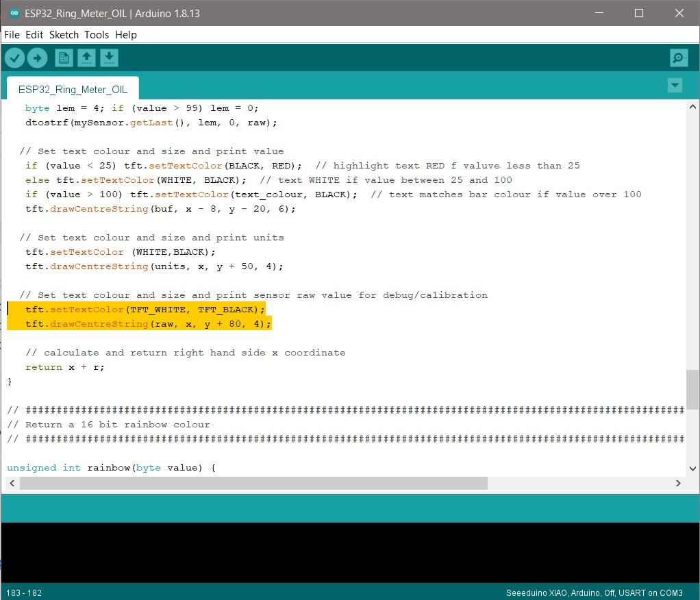This screenshot has height=600, width=700.
Task: Open the Help menu
Action: pyautogui.click(x=125, y=34)
